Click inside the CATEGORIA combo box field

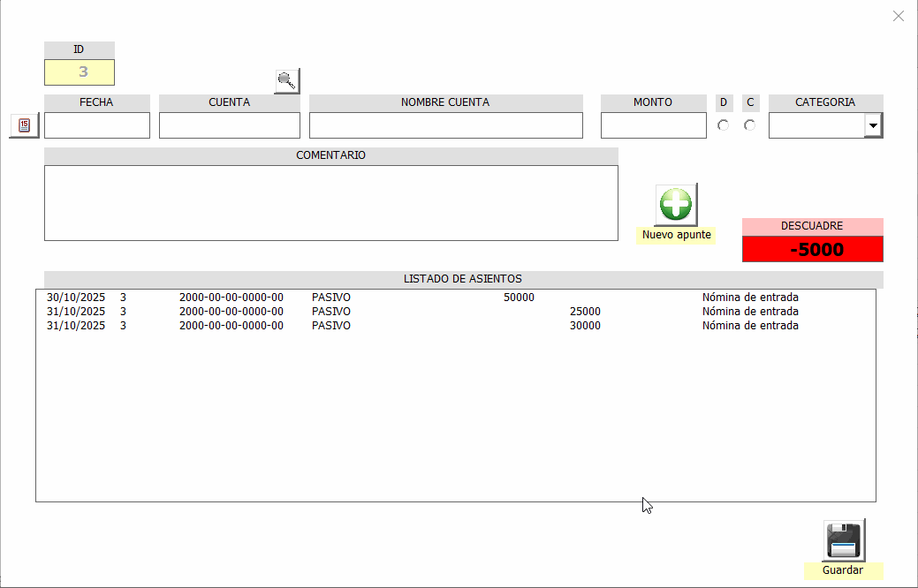[x=816, y=126]
